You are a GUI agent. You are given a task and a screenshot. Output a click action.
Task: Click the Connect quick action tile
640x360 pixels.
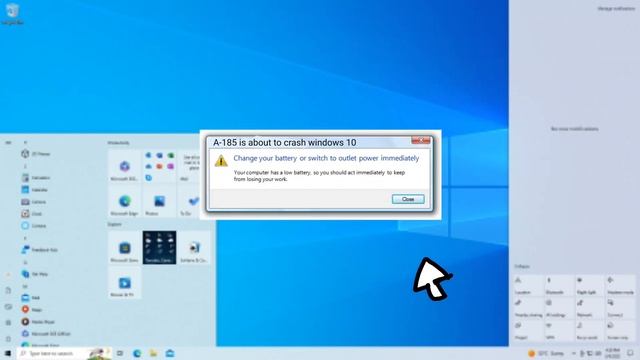click(621, 308)
